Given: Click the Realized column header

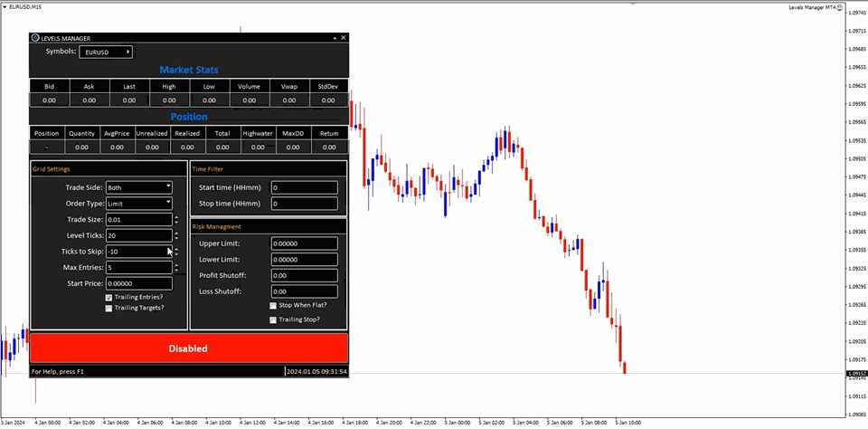Looking at the screenshot, I should pyautogui.click(x=187, y=134).
